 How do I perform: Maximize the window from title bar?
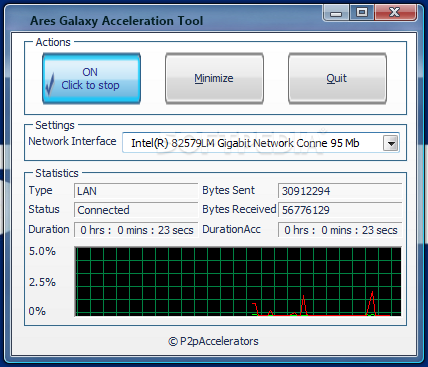[x=362, y=13]
